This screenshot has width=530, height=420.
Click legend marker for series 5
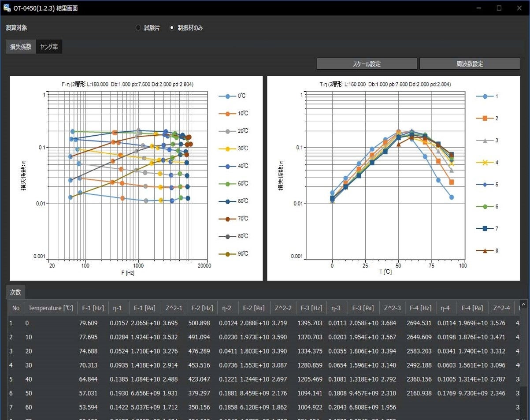[485, 184]
